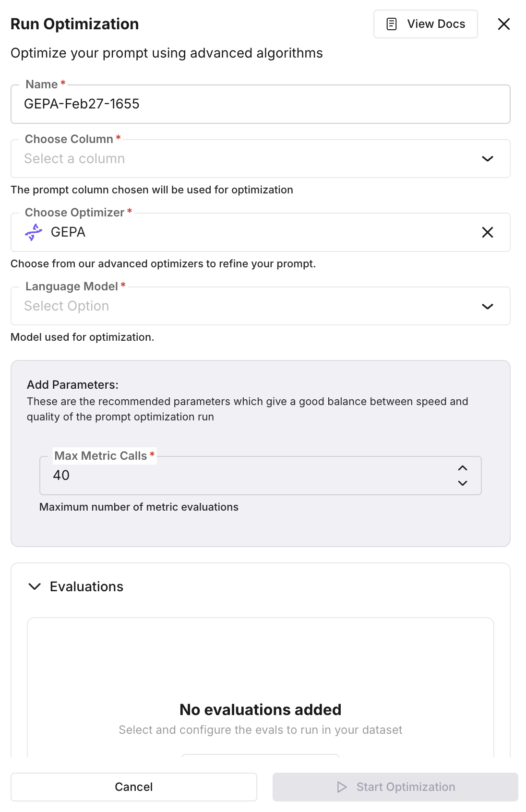Close the Run Optimization dialog
Screen dimensions: 526x812
(x=503, y=24)
